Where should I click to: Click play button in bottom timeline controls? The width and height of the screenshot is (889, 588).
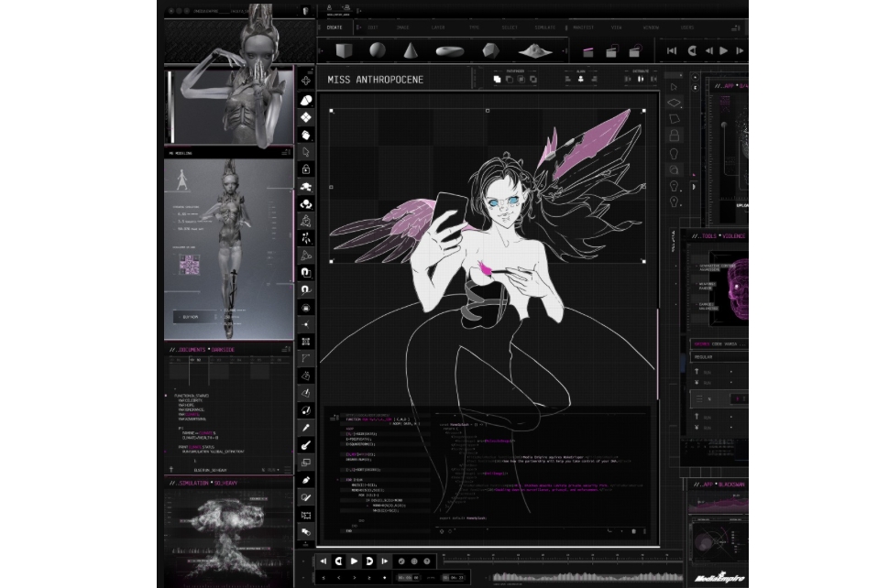[x=355, y=561]
